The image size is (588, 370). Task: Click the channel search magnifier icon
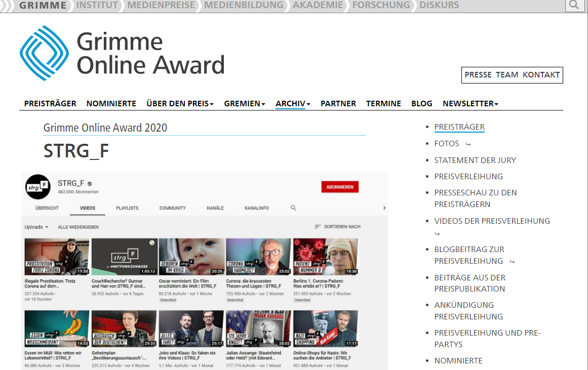pyautogui.click(x=293, y=208)
